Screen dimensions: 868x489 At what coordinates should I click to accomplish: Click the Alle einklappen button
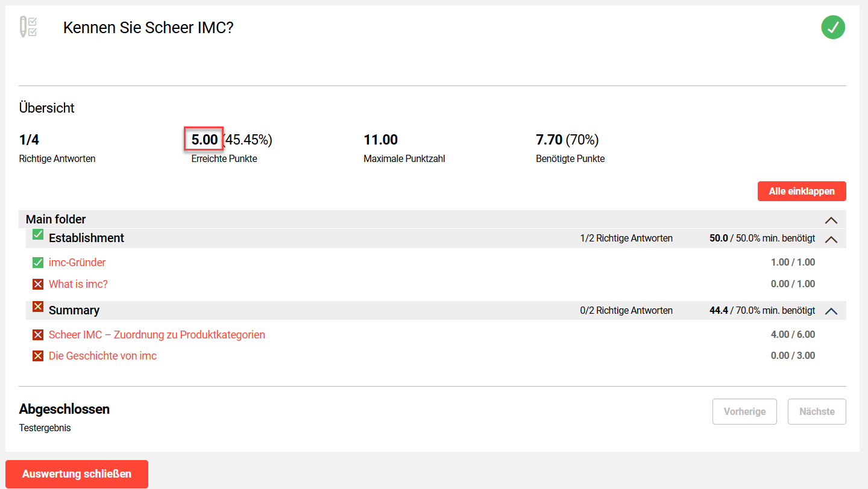802,192
